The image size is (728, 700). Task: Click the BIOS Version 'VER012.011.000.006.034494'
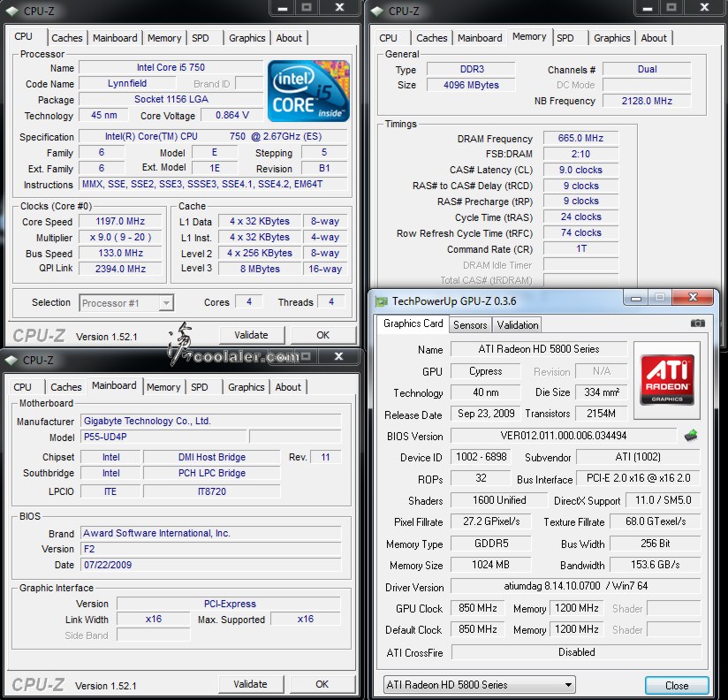point(563,436)
